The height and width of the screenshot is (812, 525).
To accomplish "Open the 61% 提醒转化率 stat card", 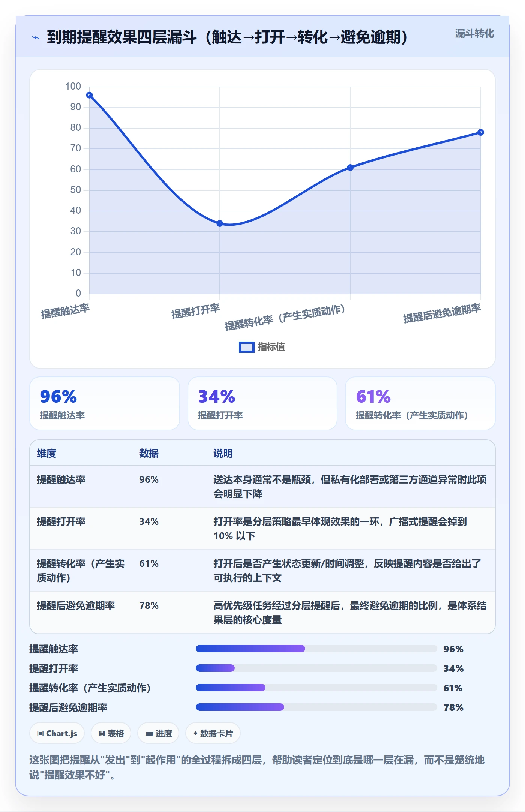I will click(420, 403).
